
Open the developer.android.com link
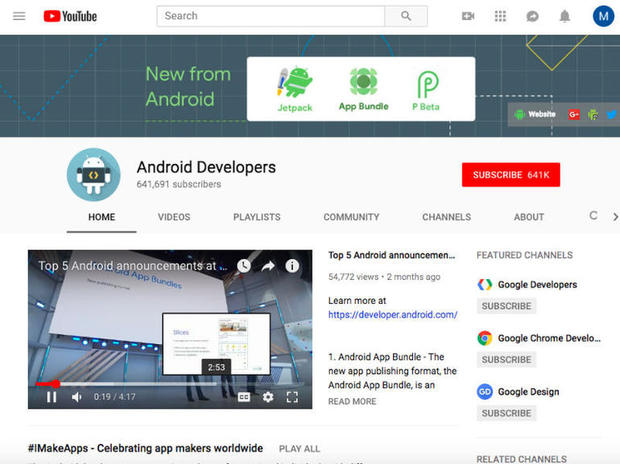pyautogui.click(x=392, y=314)
